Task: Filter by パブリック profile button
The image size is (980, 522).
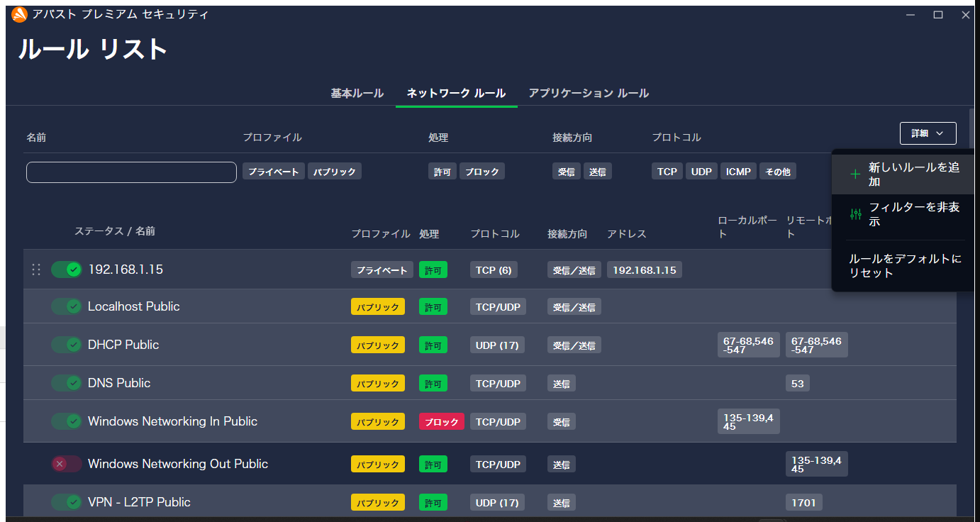Action: (335, 172)
